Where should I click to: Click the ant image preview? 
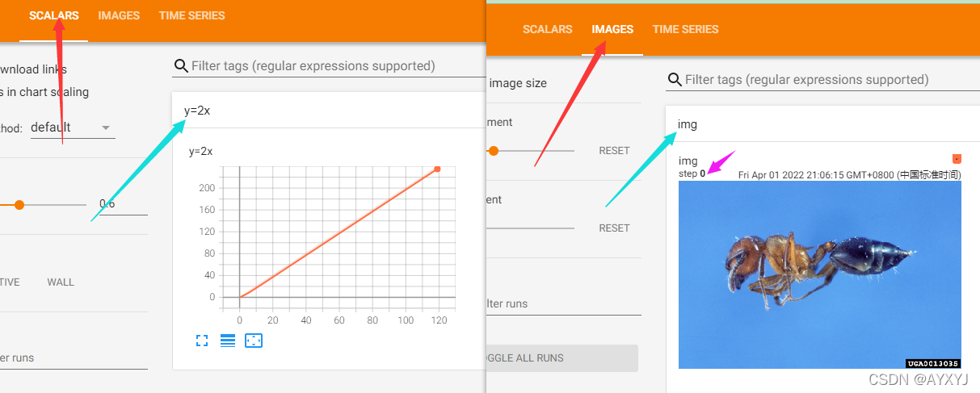tap(820, 274)
